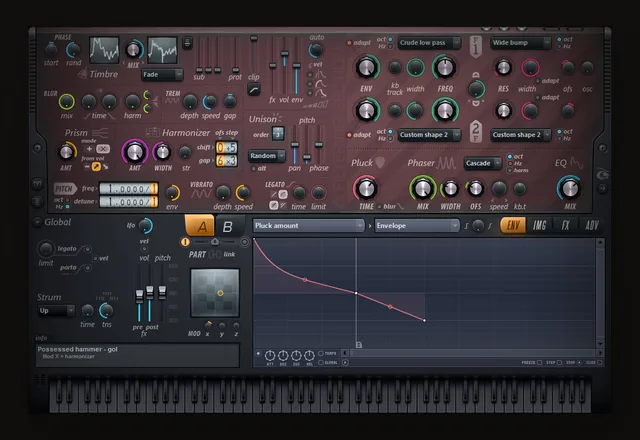Open the Fade timbre blend dropdown
Screen dimensions: 640x440
click(x=162, y=75)
